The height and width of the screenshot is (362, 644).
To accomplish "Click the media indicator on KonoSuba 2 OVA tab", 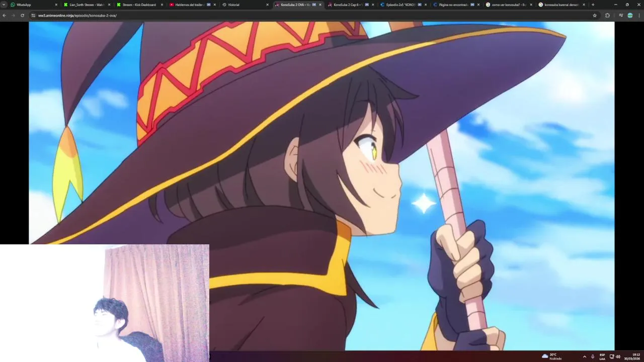I will [x=314, y=5].
